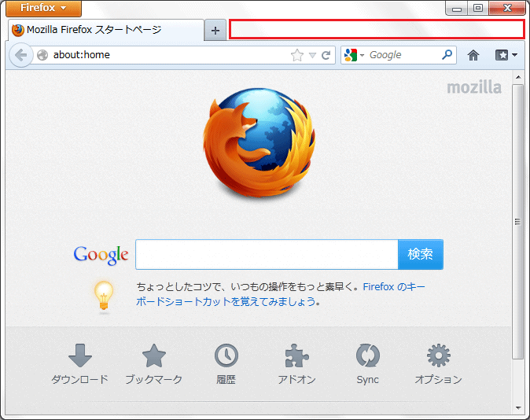
Task: Go back with the back arrow button
Action: [21, 55]
